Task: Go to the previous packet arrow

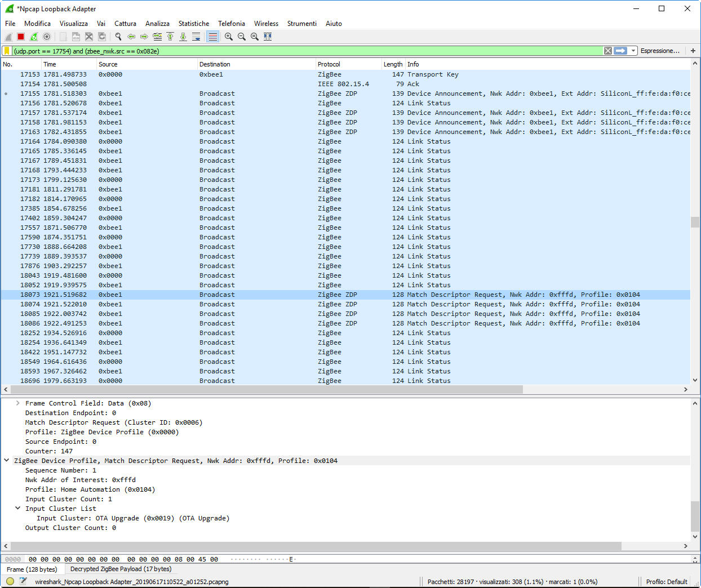Action: point(131,37)
